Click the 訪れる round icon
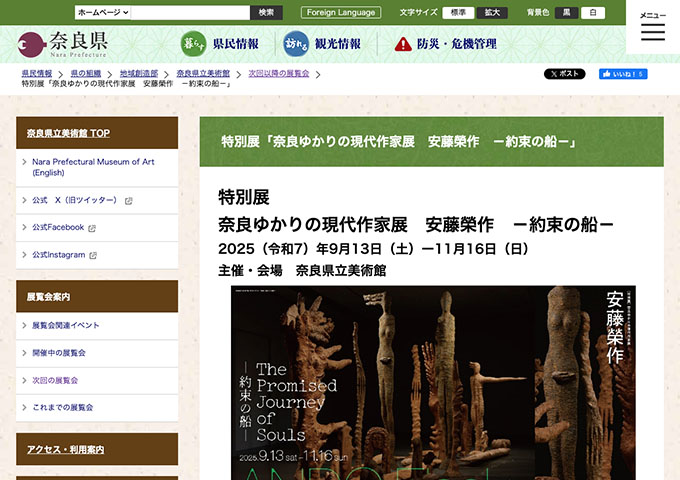680x480 pixels. (x=296, y=43)
